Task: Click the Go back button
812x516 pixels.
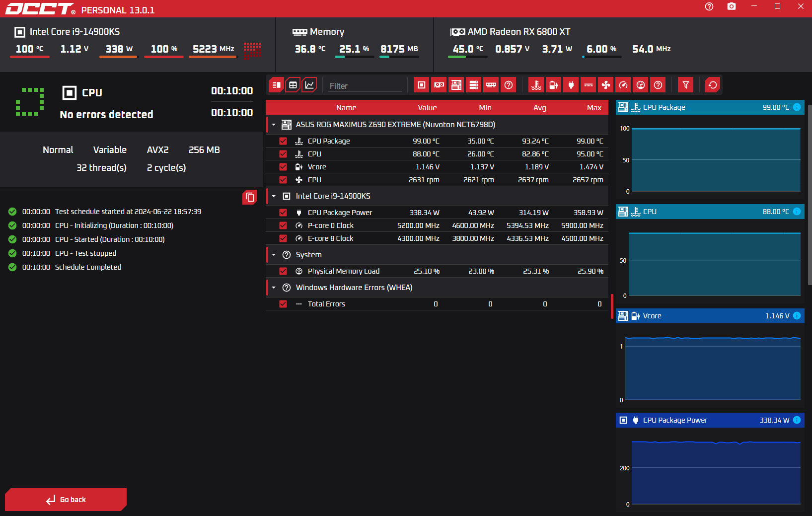Action: tap(66, 500)
